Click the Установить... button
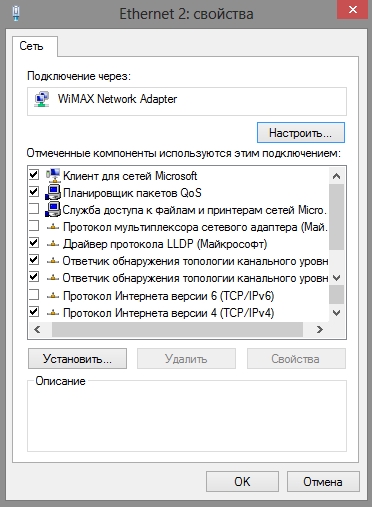 click(77, 359)
